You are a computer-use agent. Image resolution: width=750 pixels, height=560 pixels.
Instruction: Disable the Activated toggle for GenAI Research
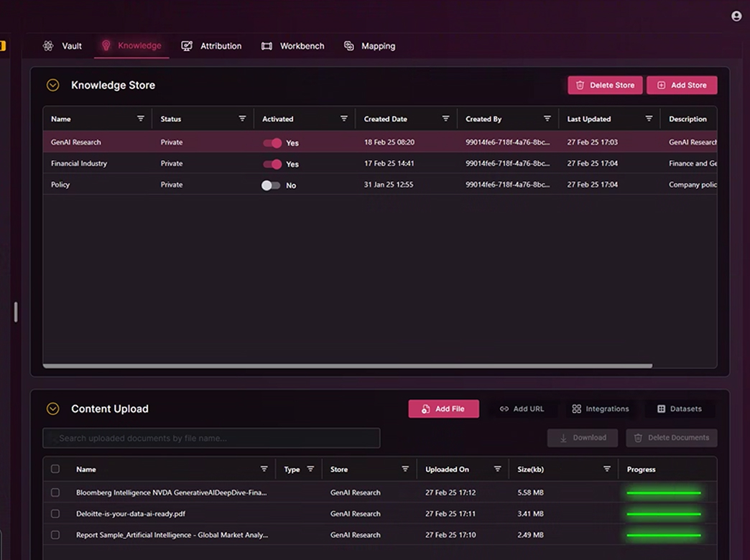272,143
